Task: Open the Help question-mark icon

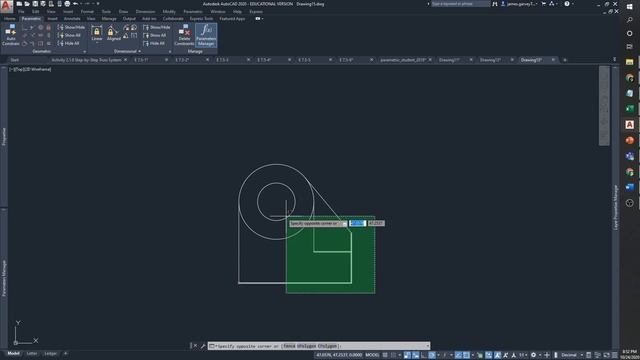Action: (567, 4)
